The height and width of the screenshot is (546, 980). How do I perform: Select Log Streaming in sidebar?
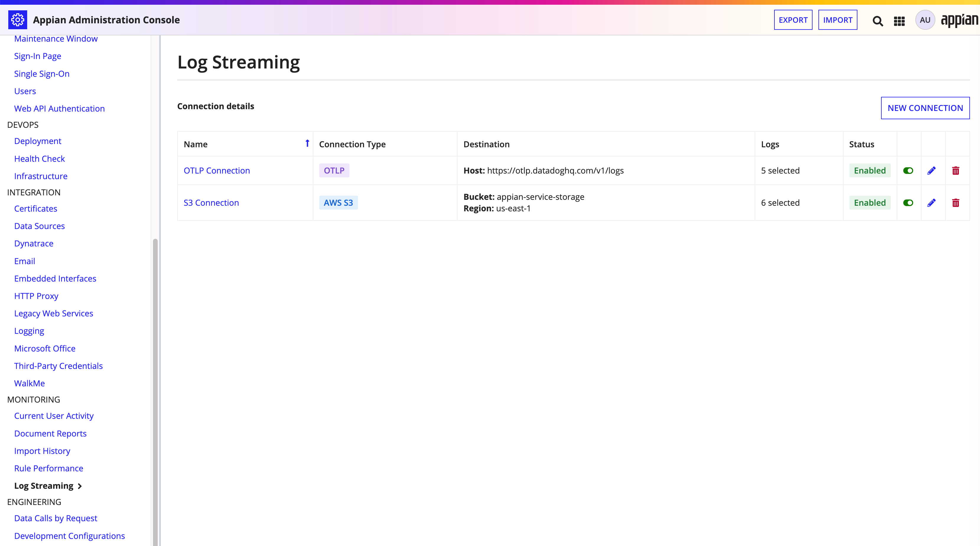[44, 486]
